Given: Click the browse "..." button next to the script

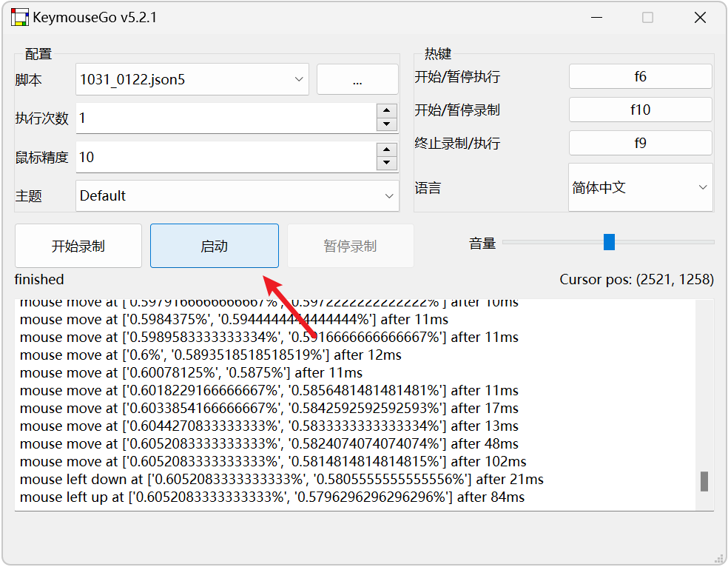Looking at the screenshot, I should point(357,79).
